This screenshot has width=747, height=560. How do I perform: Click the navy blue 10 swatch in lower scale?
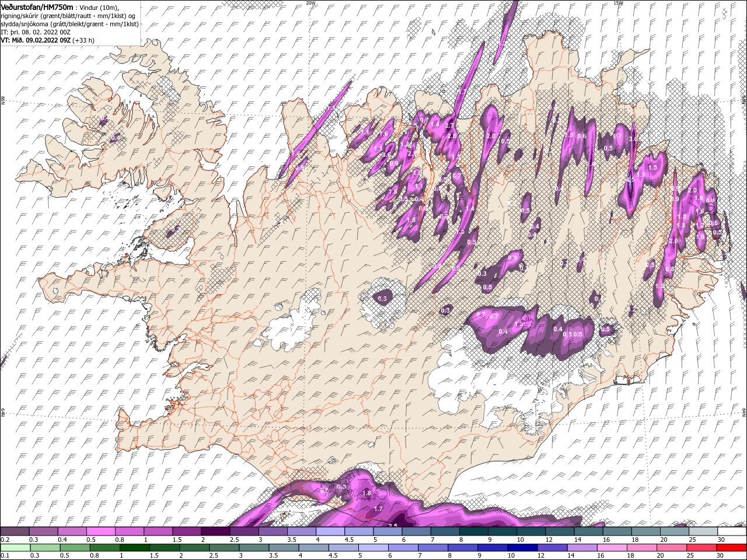click(x=522, y=548)
